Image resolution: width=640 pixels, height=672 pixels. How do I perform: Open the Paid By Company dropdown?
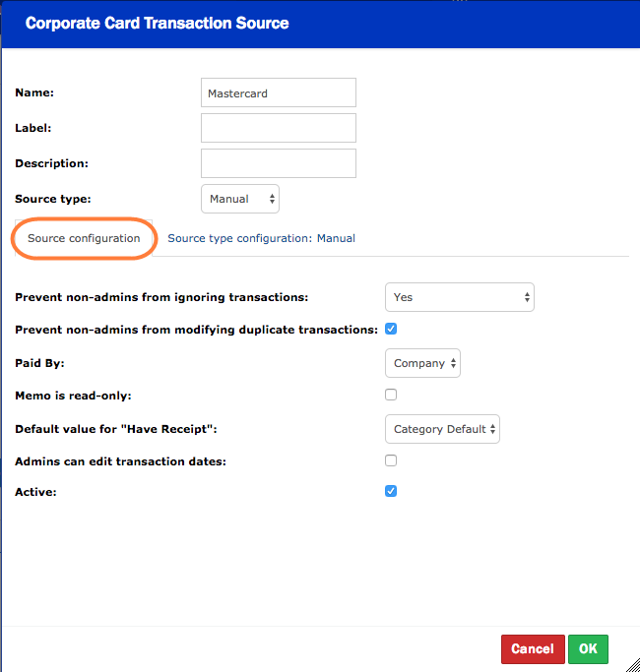pyautogui.click(x=422, y=363)
